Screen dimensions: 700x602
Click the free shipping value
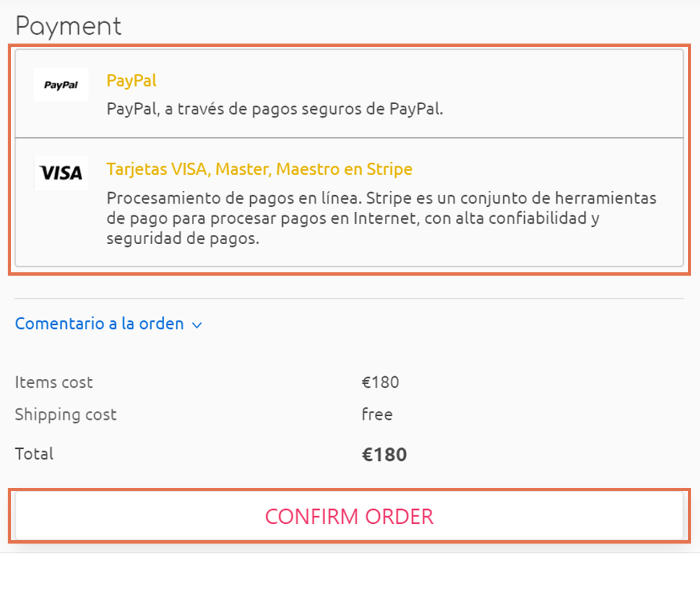(377, 415)
